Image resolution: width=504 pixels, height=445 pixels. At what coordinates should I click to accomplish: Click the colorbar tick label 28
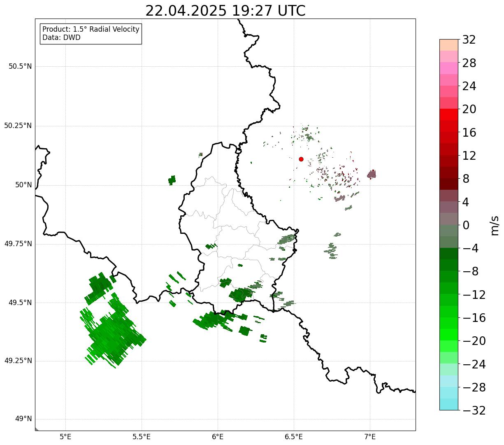[469, 63]
